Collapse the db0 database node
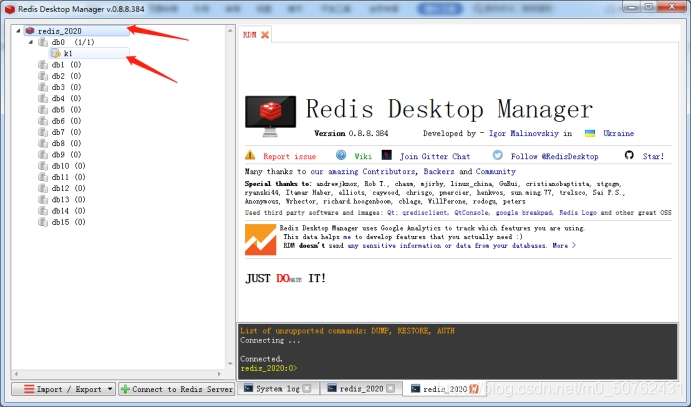Viewport: 692px width, 407px height. click(x=31, y=42)
